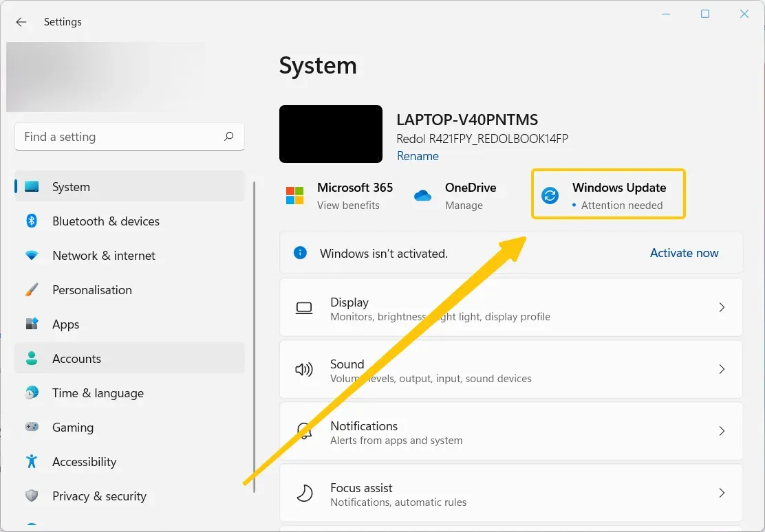
Task: Click the System monitor icon in sidebar
Action: [32, 187]
